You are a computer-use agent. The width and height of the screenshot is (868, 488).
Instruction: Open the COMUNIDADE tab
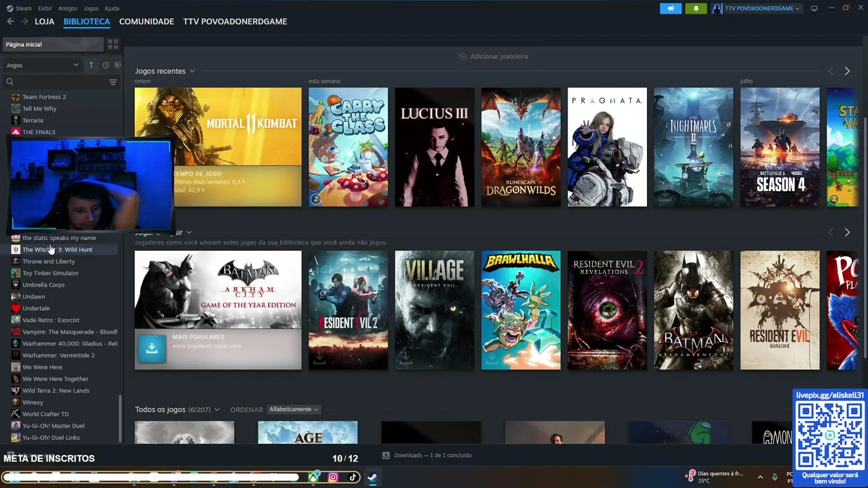tap(146, 22)
